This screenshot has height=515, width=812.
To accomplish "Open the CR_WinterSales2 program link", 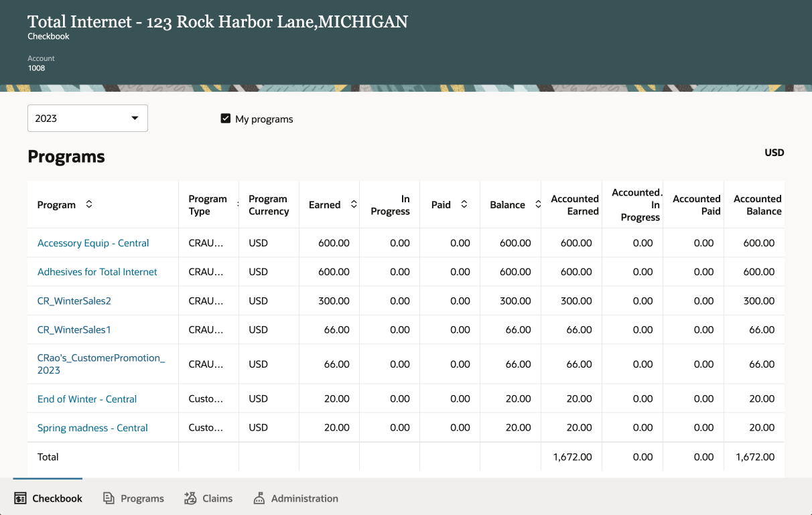I will pyautogui.click(x=74, y=301).
